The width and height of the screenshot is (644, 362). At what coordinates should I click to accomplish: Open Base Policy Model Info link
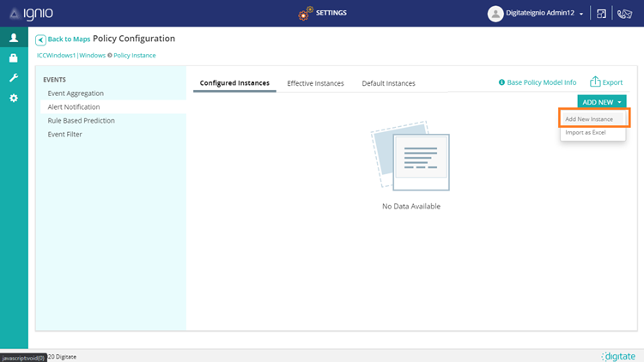(537, 82)
